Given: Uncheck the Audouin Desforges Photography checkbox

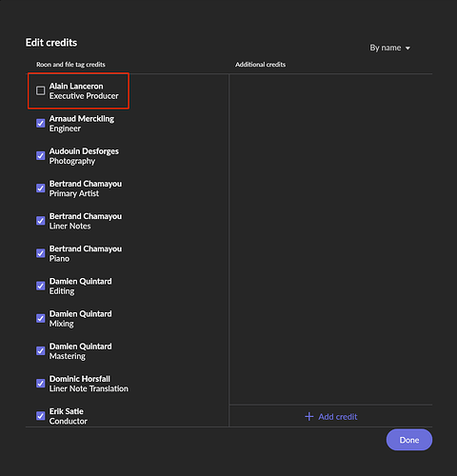Looking at the screenshot, I should click(40, 156).
